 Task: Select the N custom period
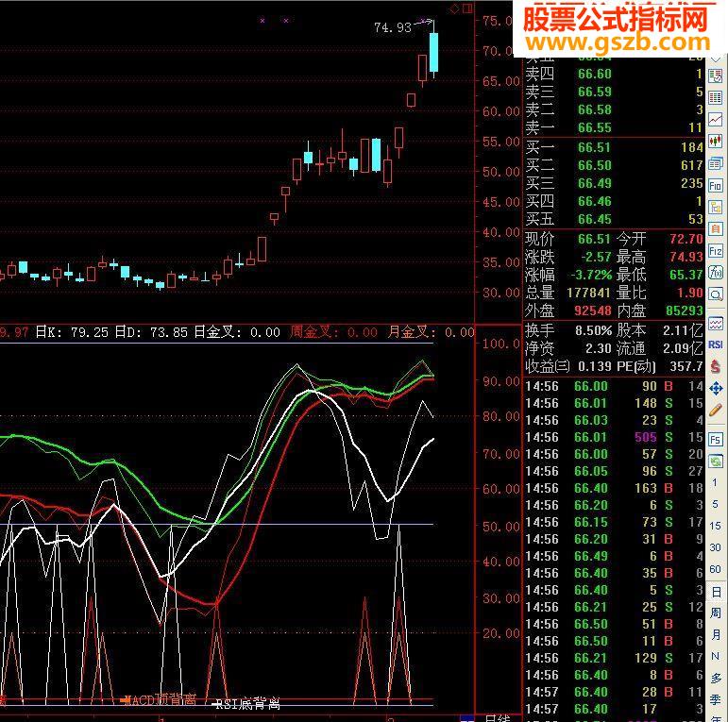pos(716,656)
